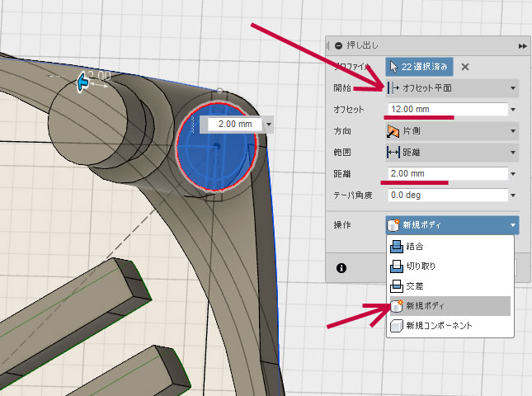Click the blue selected circular profile
Screen dimensions: 532x396
coord(218,153)
